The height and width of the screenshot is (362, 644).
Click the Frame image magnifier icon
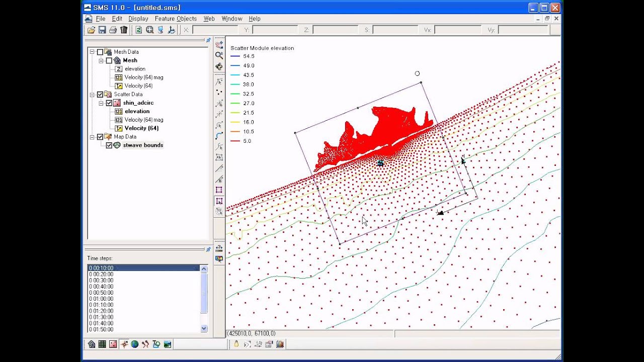pyautogui.click(x=150, y=30)
